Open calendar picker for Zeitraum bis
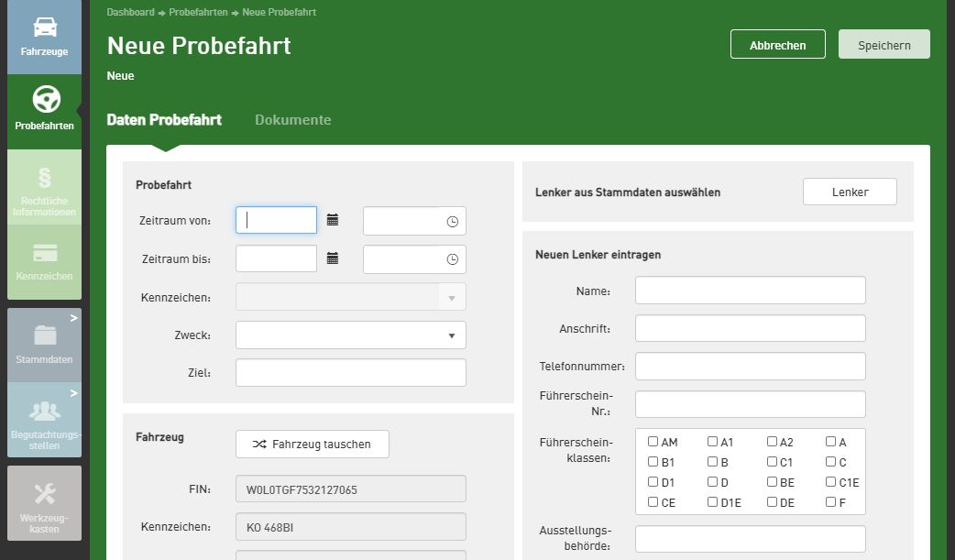955x560 pixels. click(x=333, y=259)
